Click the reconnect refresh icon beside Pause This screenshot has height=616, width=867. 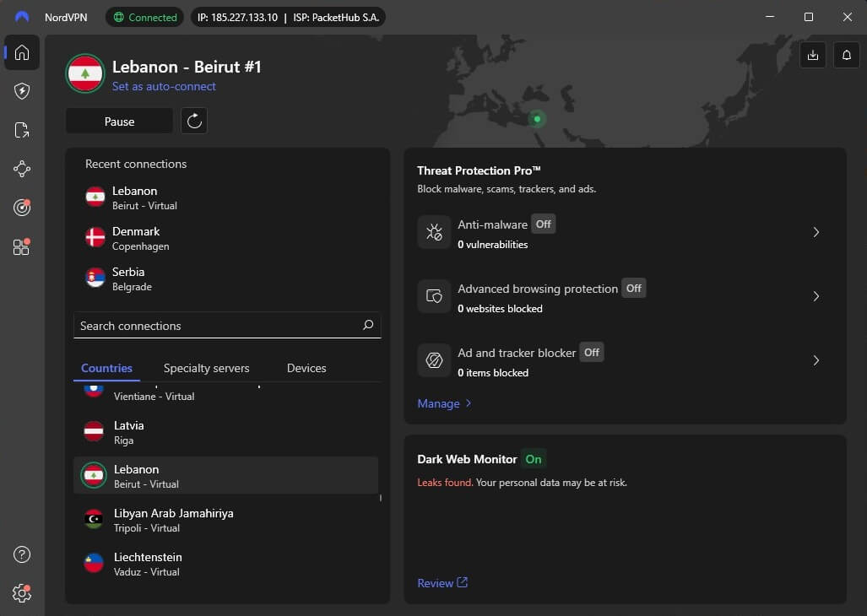point(194,121)
